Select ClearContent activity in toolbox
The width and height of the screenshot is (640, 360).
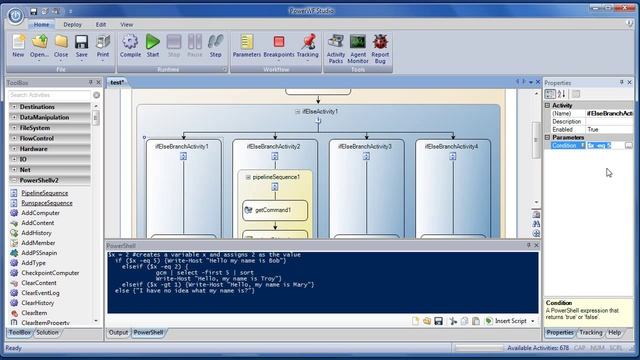click(39, 283)
